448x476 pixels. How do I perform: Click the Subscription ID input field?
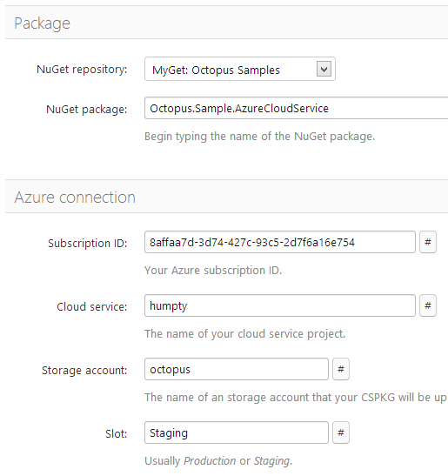point(280,242)
